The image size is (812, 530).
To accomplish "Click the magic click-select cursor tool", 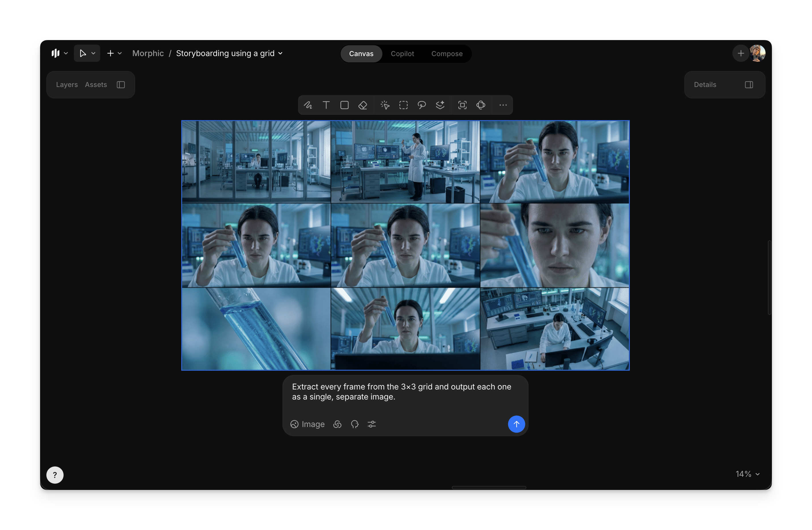I will click(385, 105).
